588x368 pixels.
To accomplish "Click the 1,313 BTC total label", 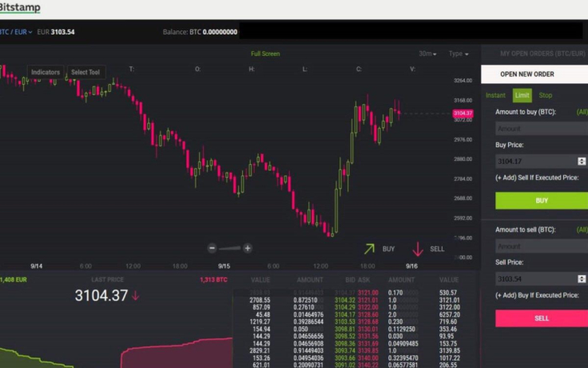I will click(213, 280).
